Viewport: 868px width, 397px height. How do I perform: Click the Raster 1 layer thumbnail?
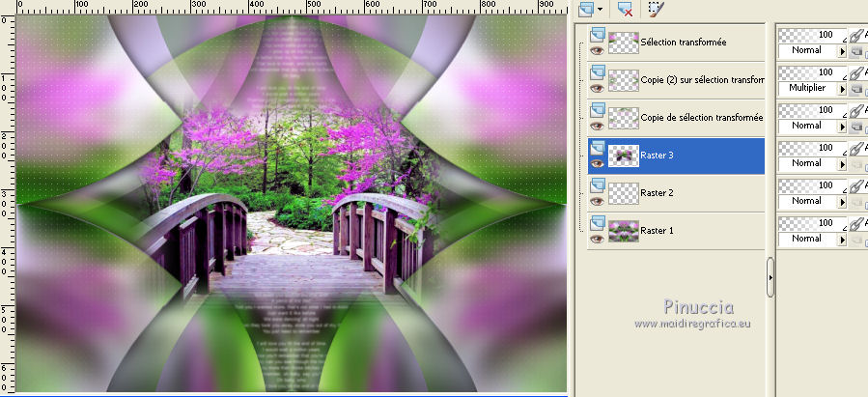pyautogui.click(x=624, y=231)
